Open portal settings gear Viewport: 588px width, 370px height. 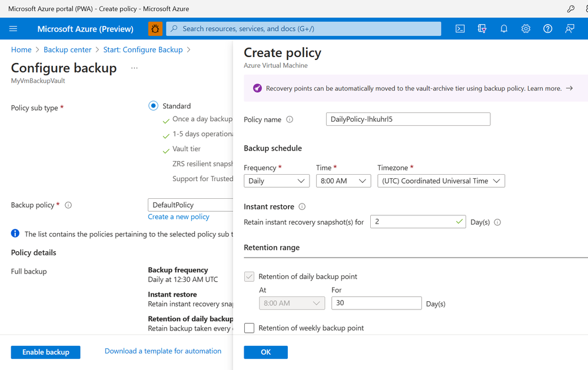526,29
